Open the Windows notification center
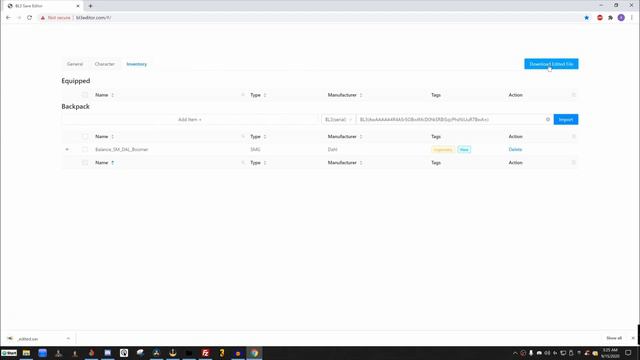This screenshot has width=640, height=360. [628, 353]
